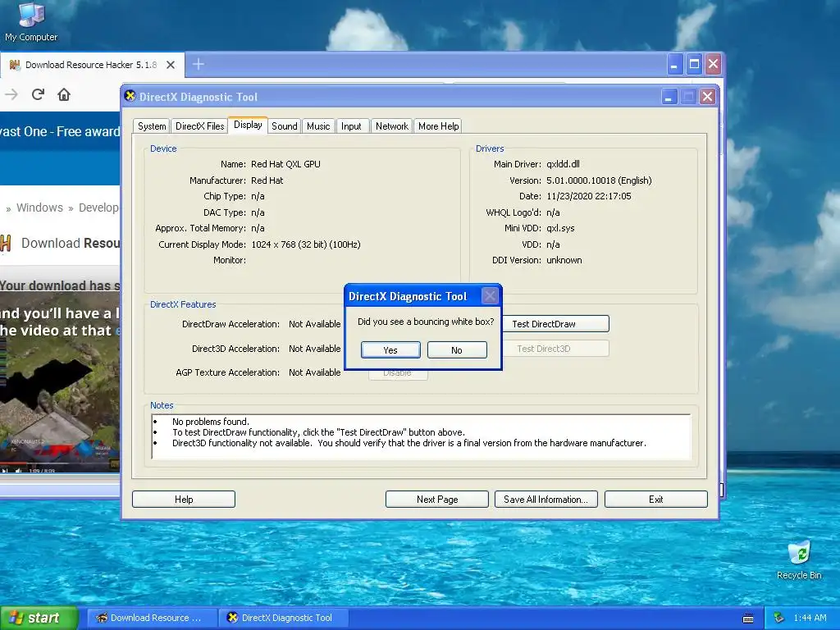Click the browser reload icon

(38, 95)
